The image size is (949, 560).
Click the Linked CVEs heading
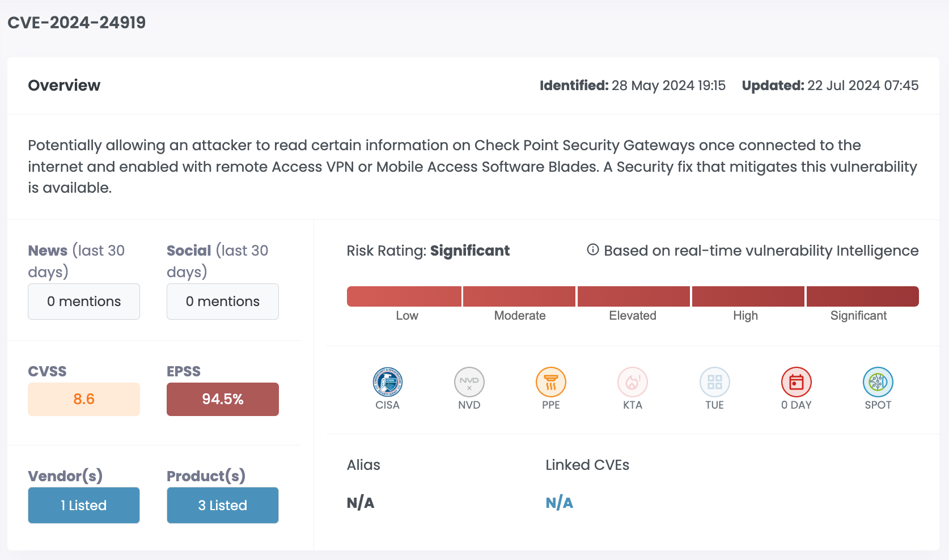click(587, 465)
